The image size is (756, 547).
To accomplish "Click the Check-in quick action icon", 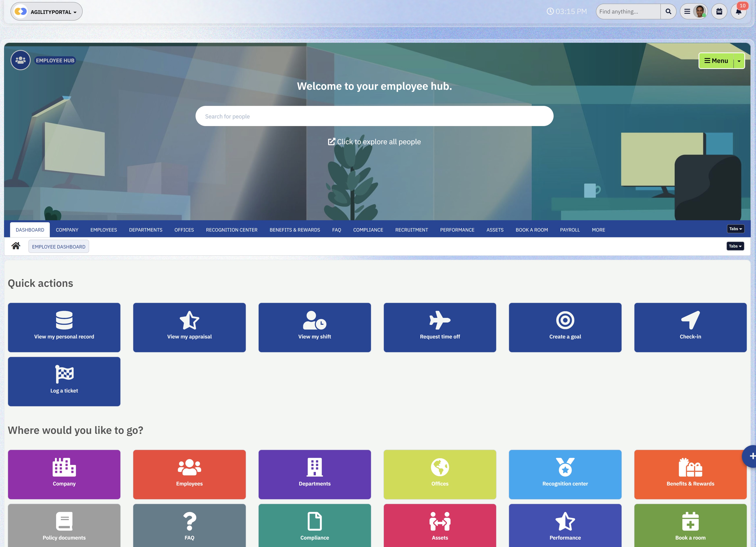I will pyautogui.click(x=690, y=320).
